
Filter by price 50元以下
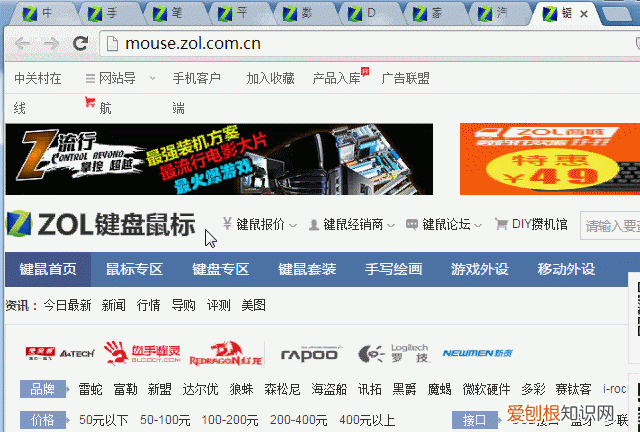(x=104, y=420)
